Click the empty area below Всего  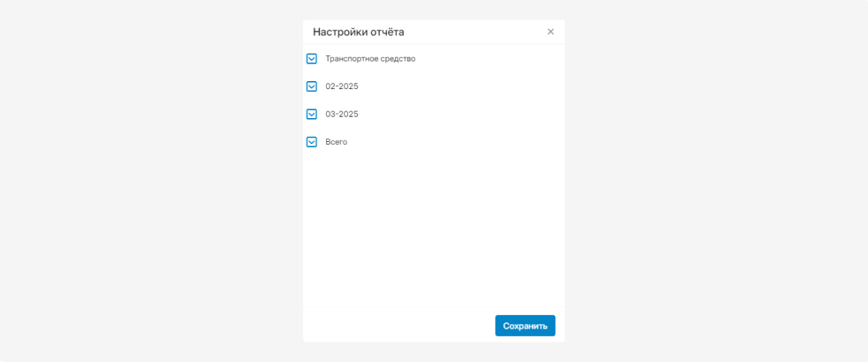(x=434, y=224)
